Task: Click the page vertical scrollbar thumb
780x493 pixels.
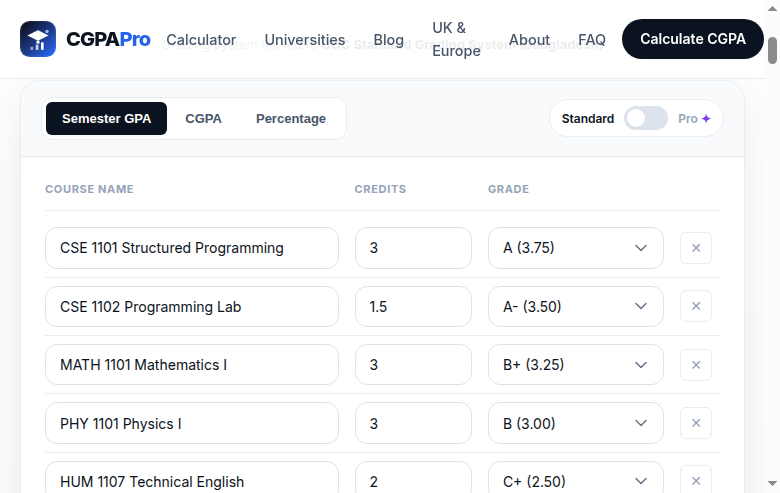Action: (x=773, y=50)
